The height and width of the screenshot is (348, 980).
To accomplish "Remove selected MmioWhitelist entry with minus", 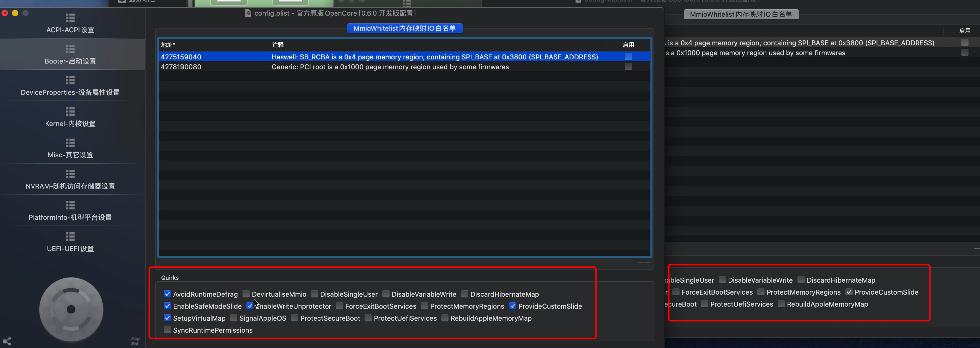I will pyautogui.click(x=641, y=263).
